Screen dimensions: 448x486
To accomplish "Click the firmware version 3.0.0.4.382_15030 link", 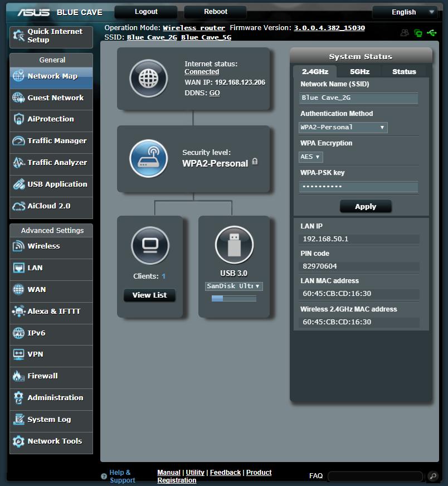I will (x=329, y=28).
